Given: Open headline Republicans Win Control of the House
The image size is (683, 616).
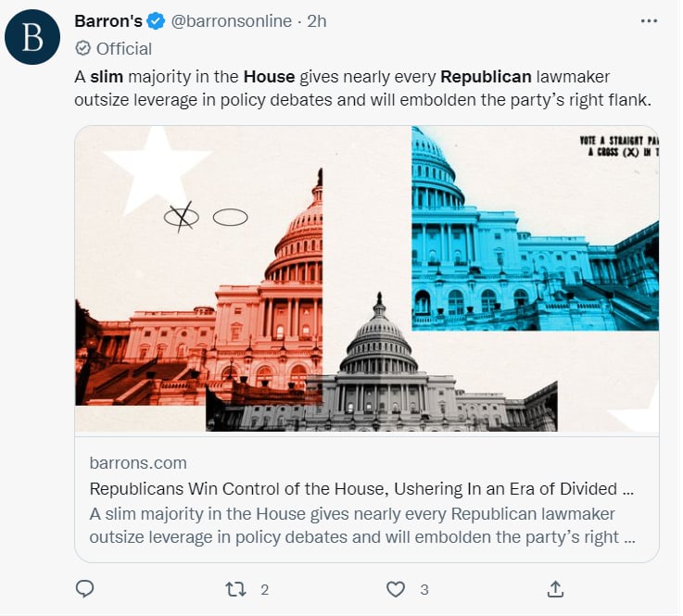Looking at the screenshot, I should point(361,489).
